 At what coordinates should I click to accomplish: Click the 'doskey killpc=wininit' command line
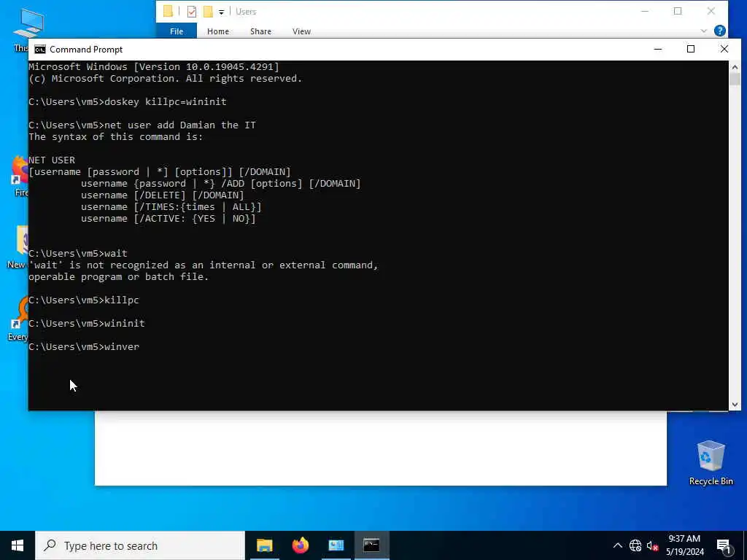(x=127, y=101)
